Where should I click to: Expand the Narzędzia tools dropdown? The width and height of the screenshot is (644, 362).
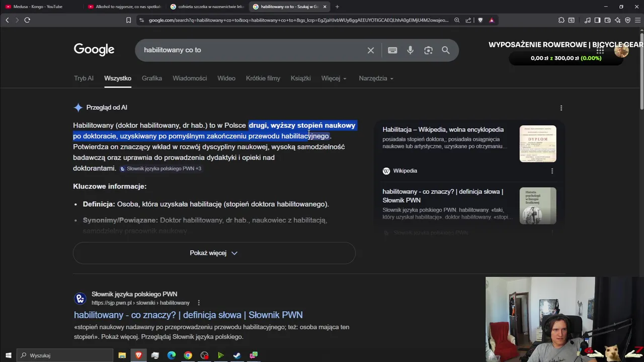[376, 78]
